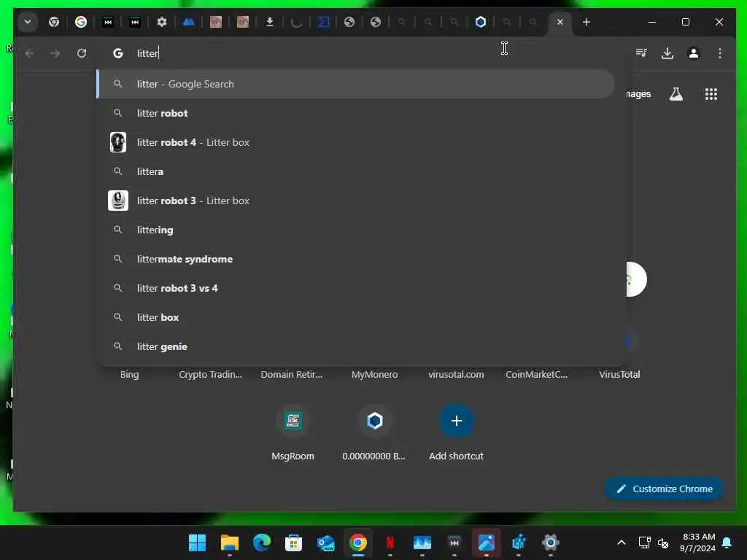Select the 'litter genie' suggestion
Screen dimensions: 747x560
[355, 346]
